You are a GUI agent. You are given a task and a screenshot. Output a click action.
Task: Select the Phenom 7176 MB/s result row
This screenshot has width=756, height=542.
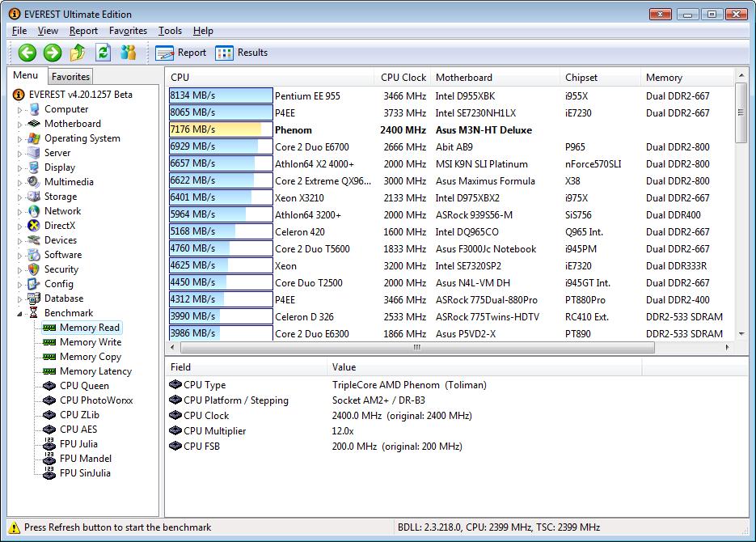[450, 130]
